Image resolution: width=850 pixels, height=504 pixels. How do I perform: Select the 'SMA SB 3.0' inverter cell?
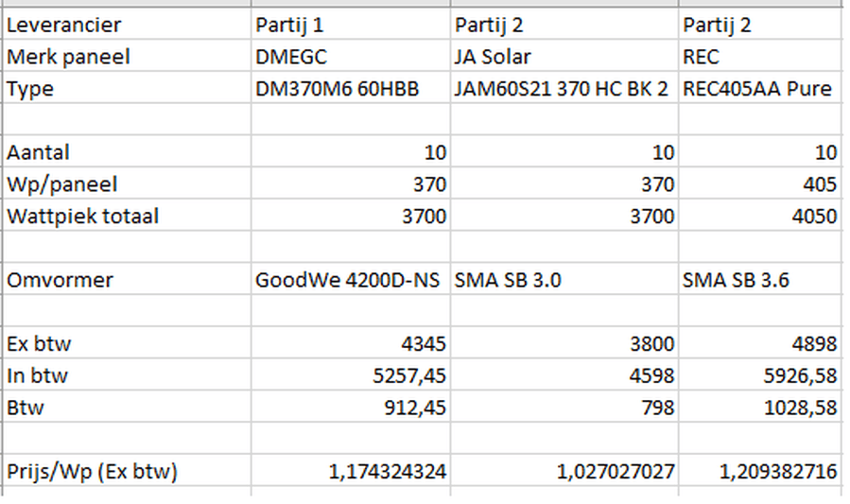564,280
